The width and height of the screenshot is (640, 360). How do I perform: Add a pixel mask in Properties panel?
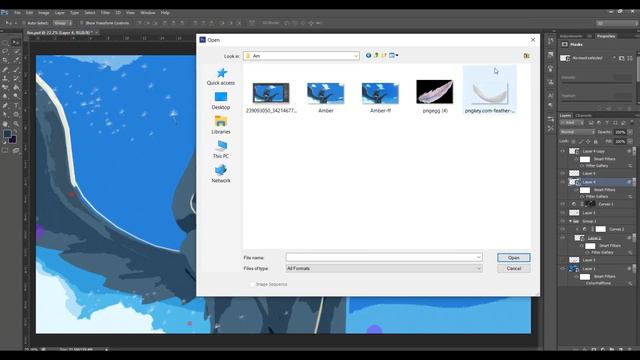pos(622,58)
